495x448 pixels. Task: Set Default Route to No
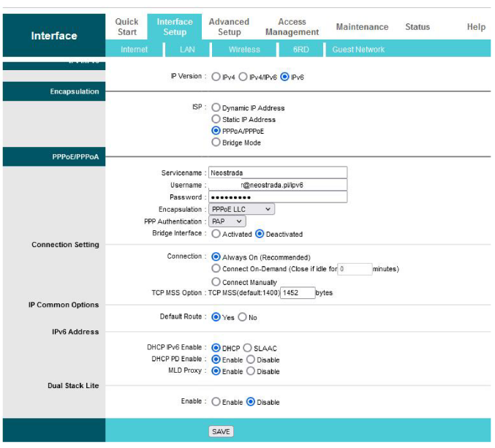(x=242, y=317)
